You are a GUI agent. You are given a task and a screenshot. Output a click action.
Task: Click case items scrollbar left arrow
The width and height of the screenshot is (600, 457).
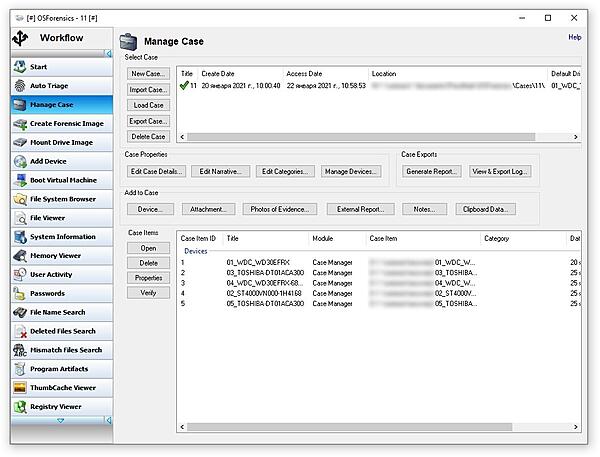pos(182,427)
